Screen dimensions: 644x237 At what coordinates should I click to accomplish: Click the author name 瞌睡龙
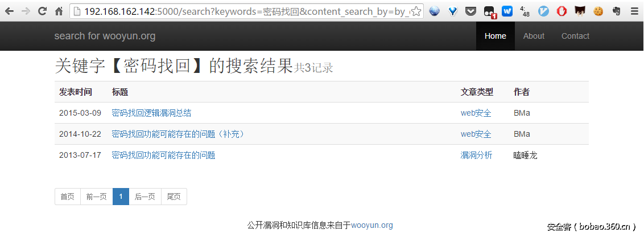point(525,155)
